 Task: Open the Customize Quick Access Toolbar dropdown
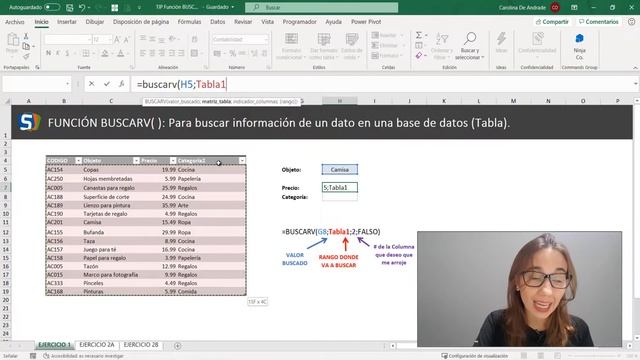coord(139,7)
